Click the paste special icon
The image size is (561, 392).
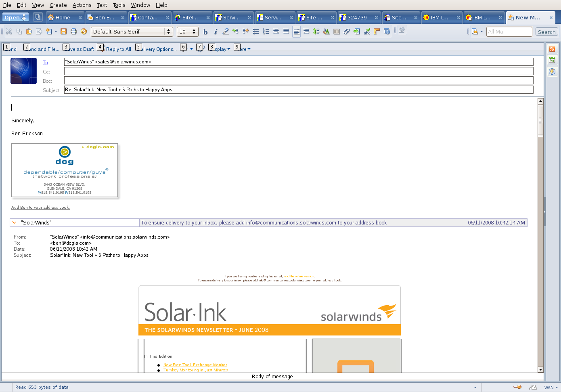tap(39, 31)
